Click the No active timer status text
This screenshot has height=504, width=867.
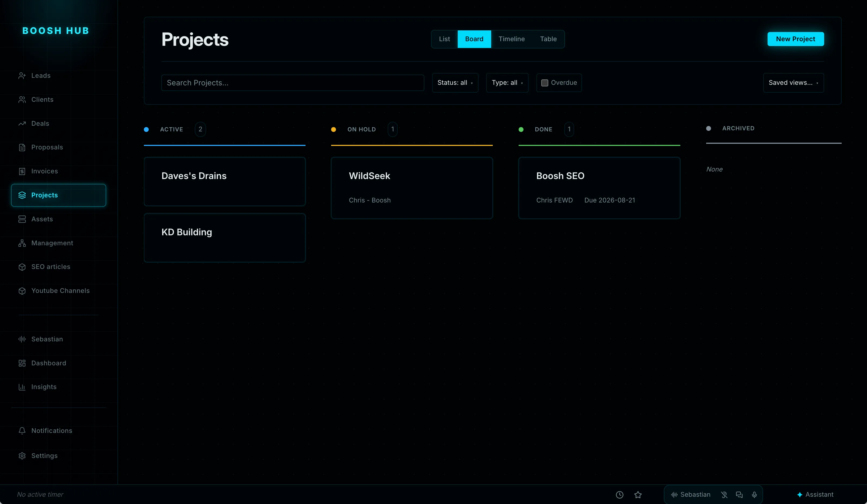click(40, 495)
